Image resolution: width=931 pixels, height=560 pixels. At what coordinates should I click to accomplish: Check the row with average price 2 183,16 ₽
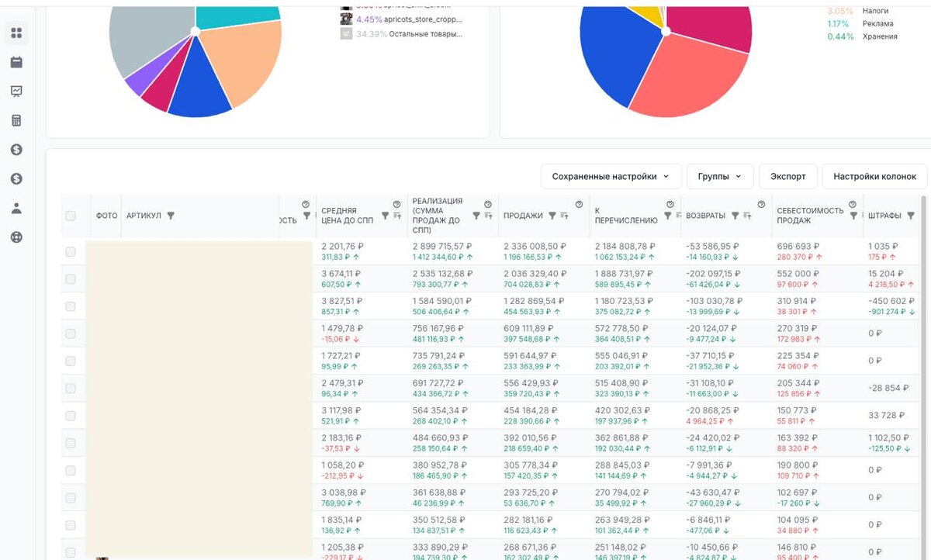pos(71,443)
